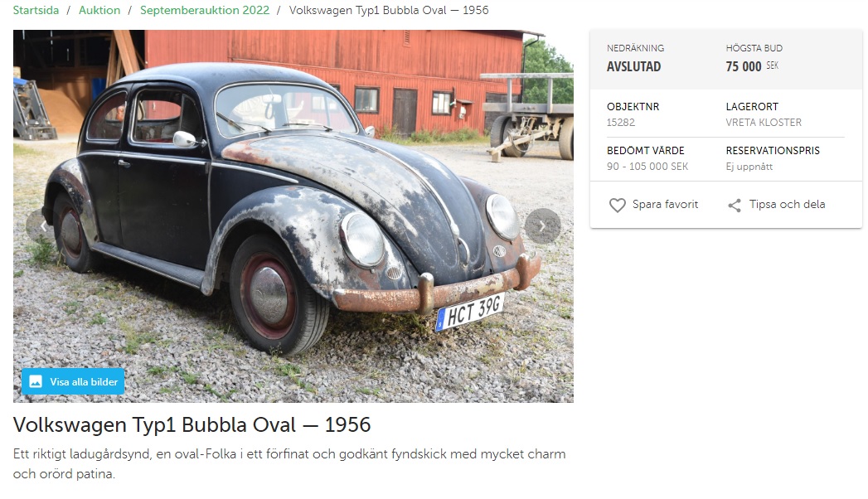Click Spara favorit label
This screenshot has height=499, width=868.
pos(666,204)
